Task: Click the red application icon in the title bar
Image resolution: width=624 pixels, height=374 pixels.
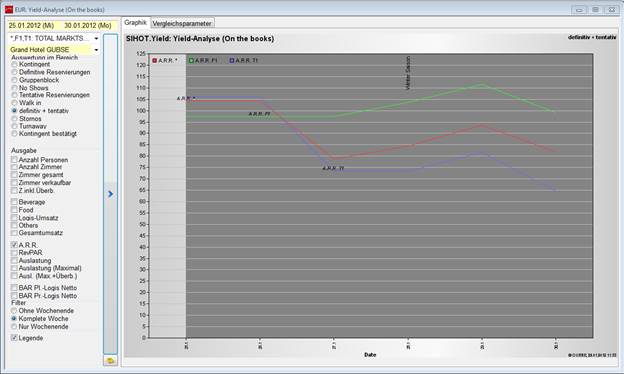Action: point(9,9)
